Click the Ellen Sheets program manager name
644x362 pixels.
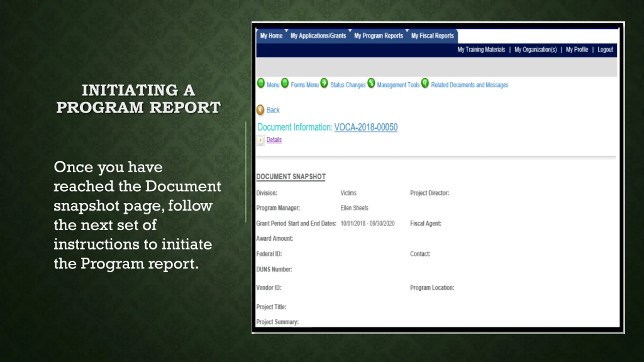point(354,208)
